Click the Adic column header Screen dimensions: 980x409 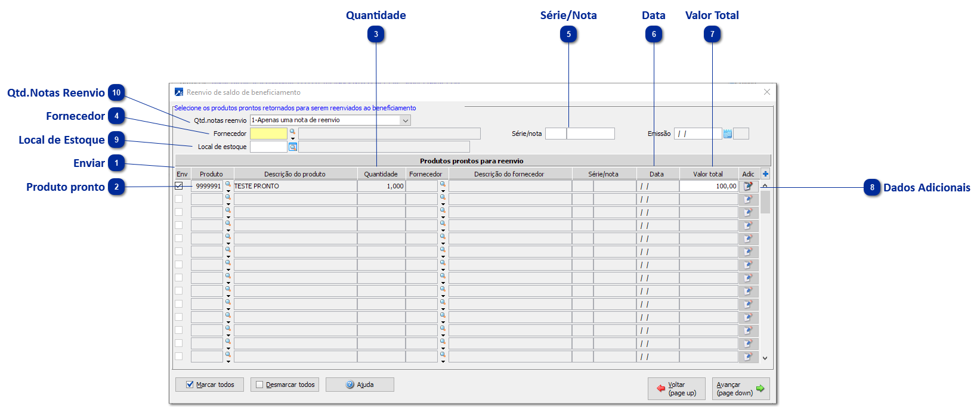pos(749,174)
